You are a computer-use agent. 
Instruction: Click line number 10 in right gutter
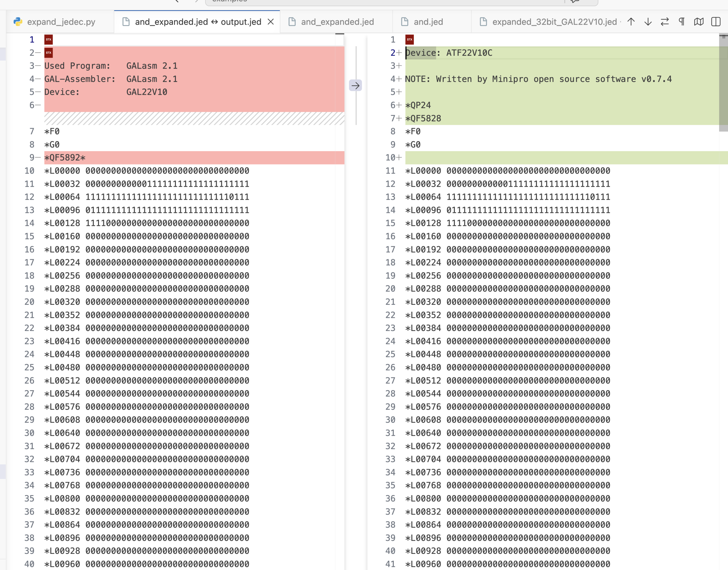tap(390, 158)
